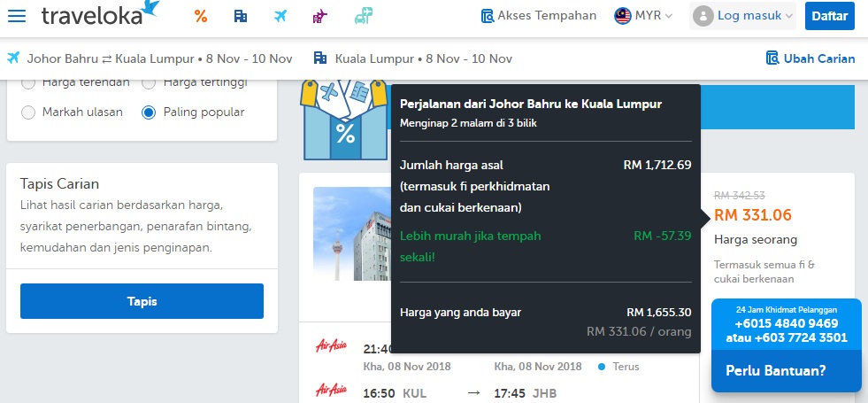Expand the MYR currency dropdown

[643, 16]
